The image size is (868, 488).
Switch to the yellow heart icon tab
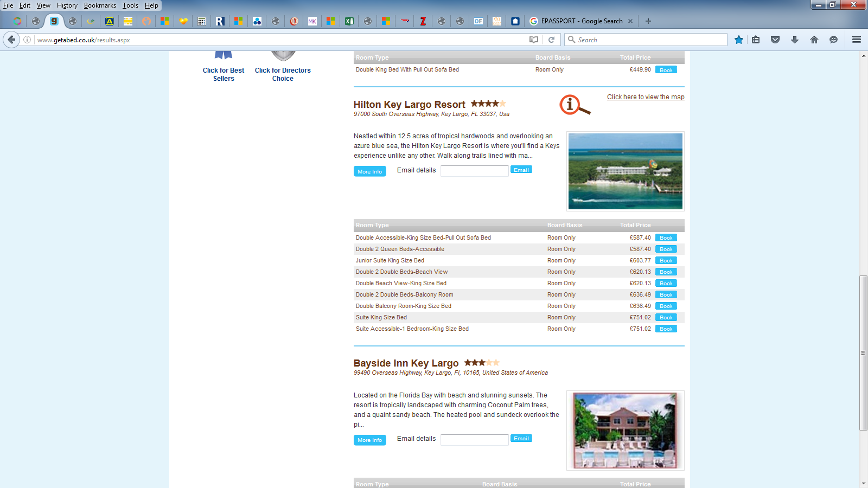pos(183,21)
